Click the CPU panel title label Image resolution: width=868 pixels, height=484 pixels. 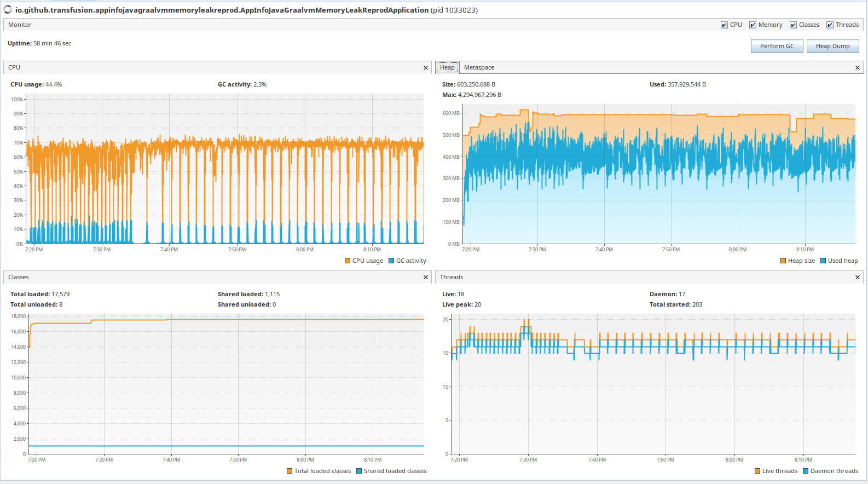point(14,67)
